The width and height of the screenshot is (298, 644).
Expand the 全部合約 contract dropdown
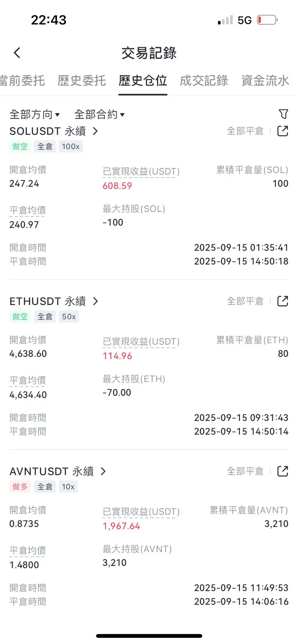(x=99, y=114)
